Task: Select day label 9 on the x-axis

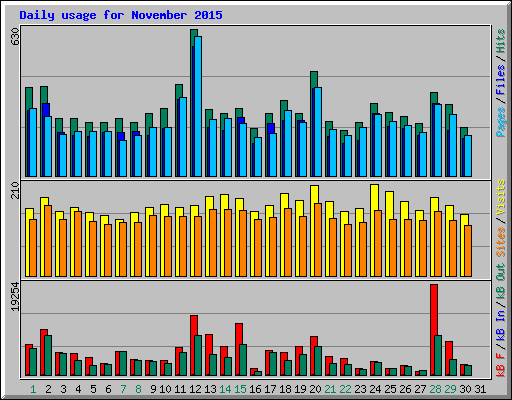Action: (153, 389)
